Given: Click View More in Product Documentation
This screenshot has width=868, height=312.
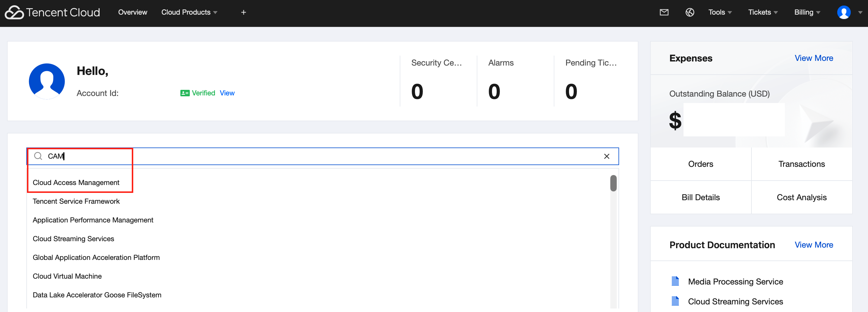Looking at the screenshot, I should (814, 245).
